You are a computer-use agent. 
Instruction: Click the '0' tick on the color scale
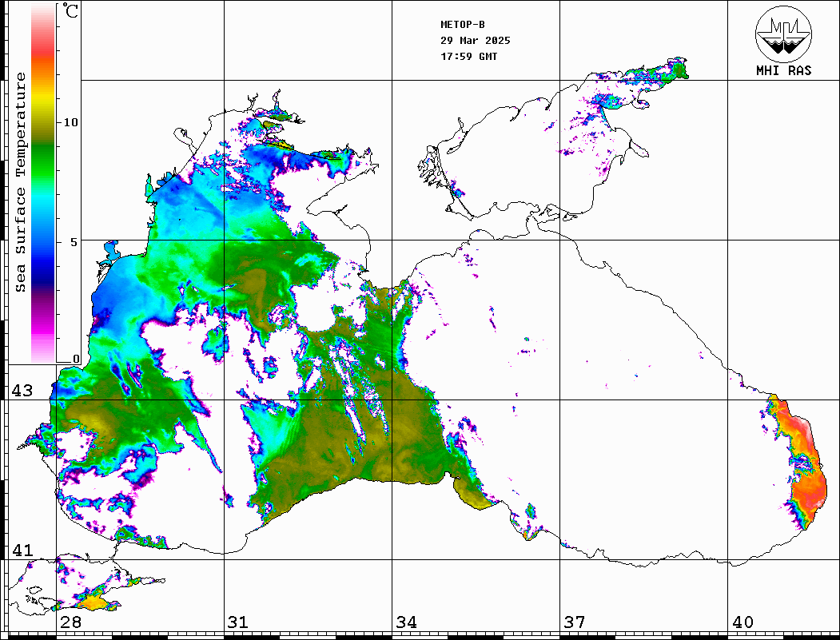click(x=76, y=359)
